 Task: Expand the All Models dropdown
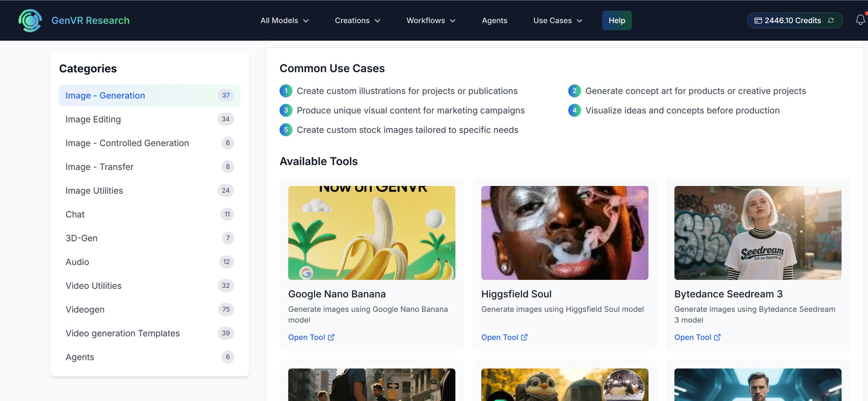pos(284,21)
